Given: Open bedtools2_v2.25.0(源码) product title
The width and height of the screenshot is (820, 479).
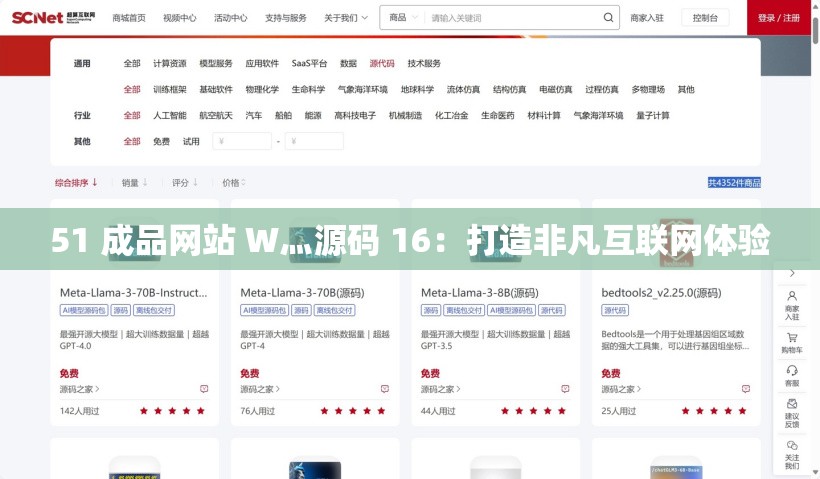Looking at the screenshot, I should pos(661,293).
